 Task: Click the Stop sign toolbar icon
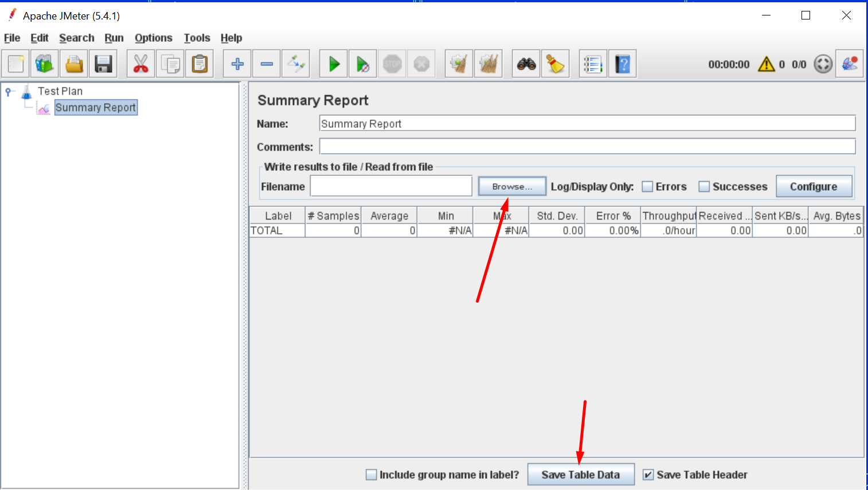point(392,64)
